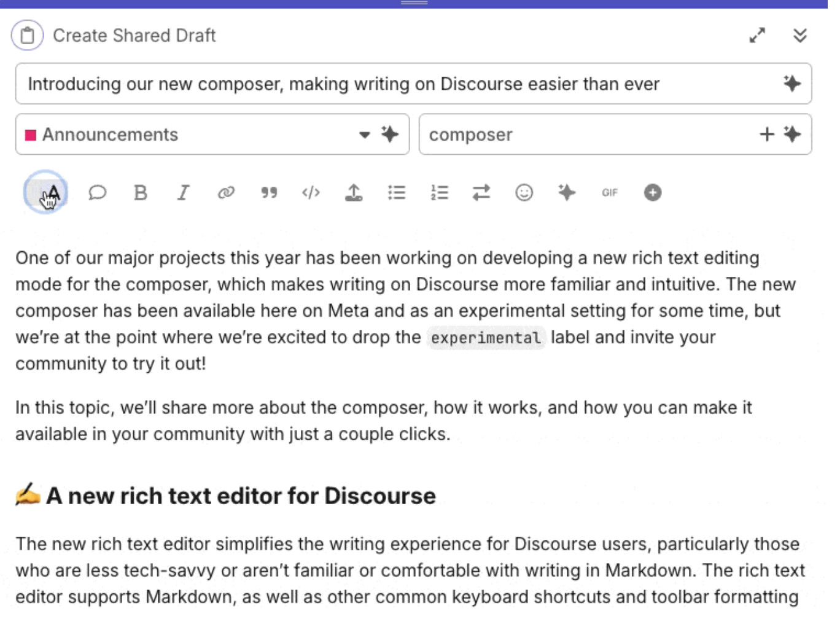This screenshot has width=840, height=619.
Task: Click AI tag suggestion sparkle
Action: pyautogui.click(x=792, y=134)
